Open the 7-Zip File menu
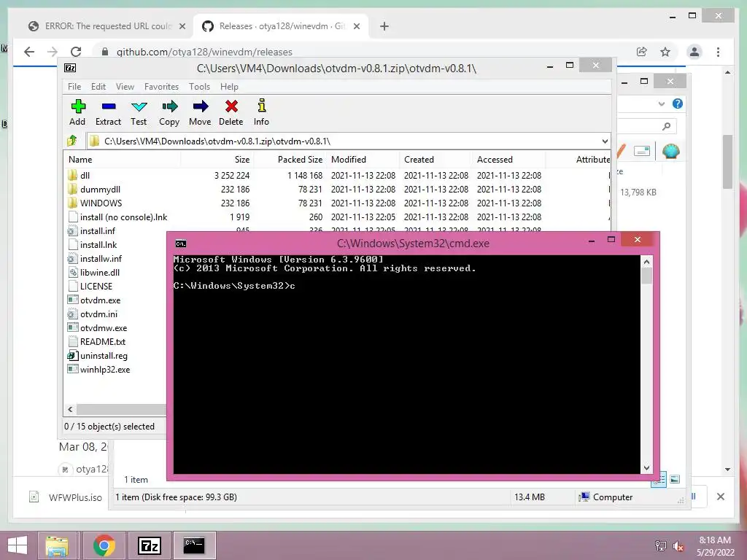The height and width of the screenshot is (560, 747). click(x=74, y=87)
